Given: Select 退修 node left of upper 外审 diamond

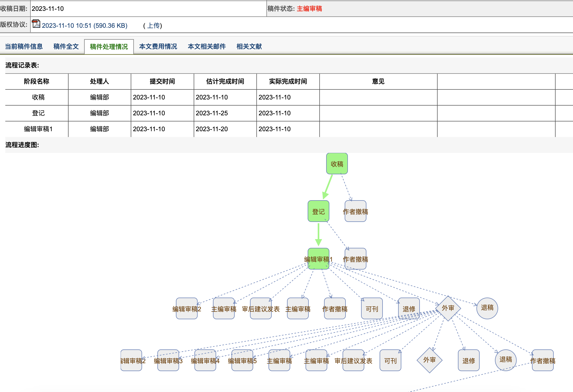Looking at the screenshot, I should [x=409, y=308].
